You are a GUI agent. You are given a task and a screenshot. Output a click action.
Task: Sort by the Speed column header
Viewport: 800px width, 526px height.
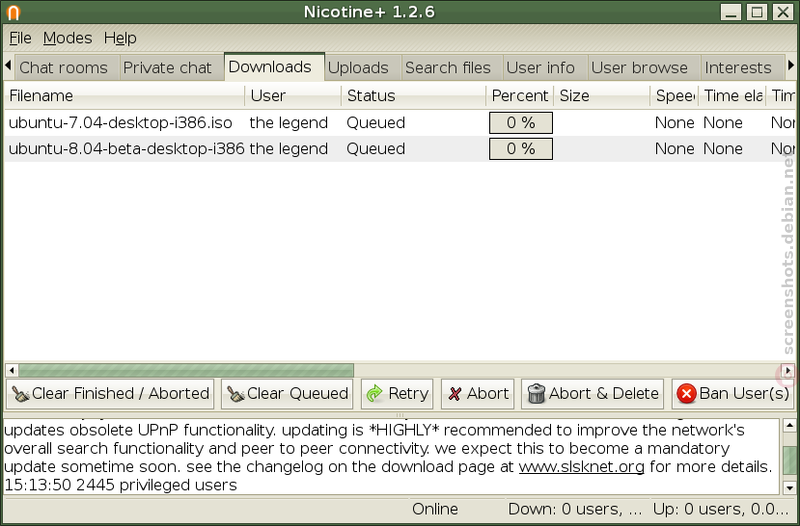[x=674, y=96]
